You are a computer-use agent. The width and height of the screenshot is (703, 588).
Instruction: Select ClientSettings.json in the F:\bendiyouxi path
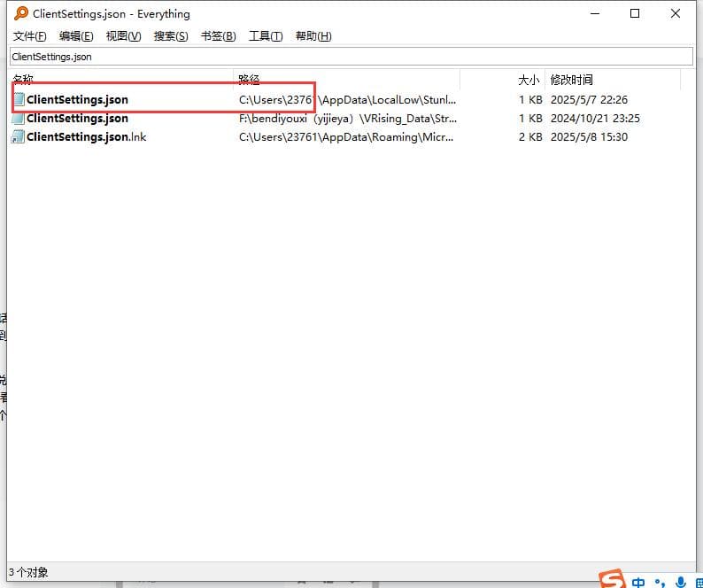[x=77, y=119]
